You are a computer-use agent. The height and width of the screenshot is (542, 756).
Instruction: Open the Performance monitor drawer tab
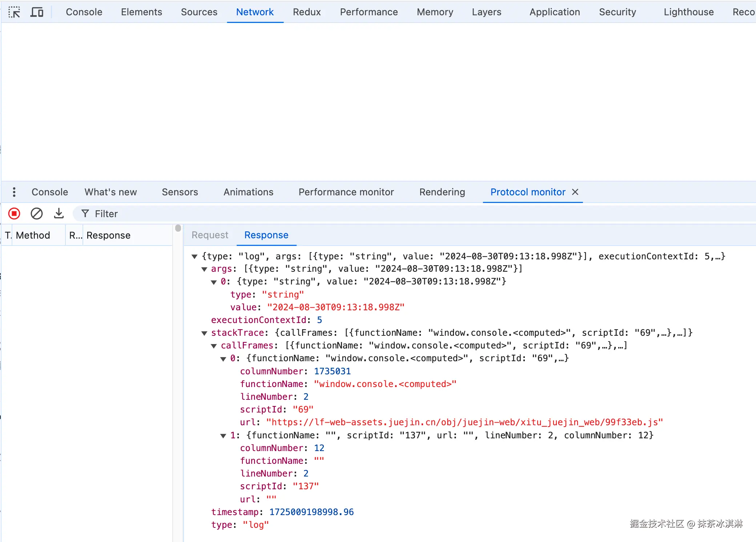pos(346,192)
